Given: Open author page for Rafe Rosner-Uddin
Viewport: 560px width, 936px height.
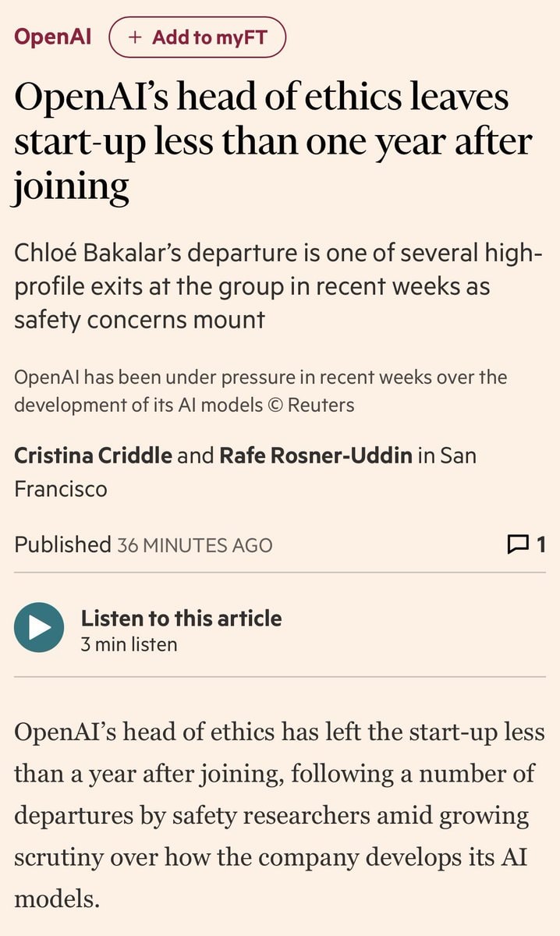Looking at the screenshot, I should (316, 455).
